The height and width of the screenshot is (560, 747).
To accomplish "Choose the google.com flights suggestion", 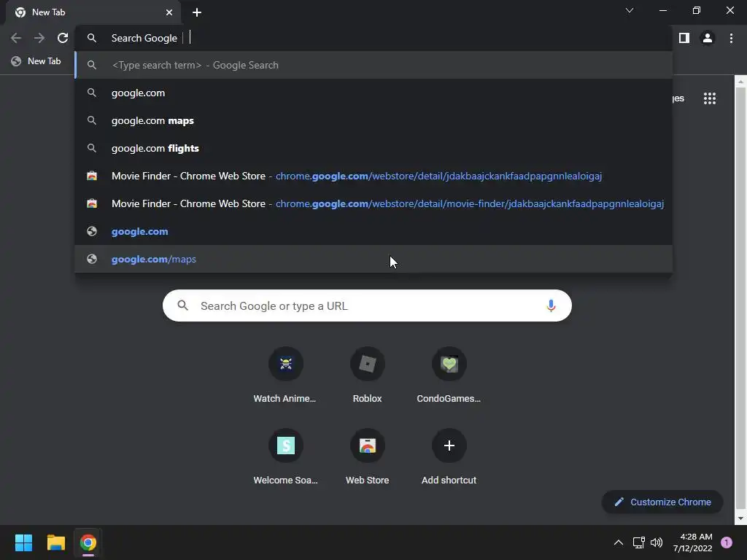I will [373, 148].
